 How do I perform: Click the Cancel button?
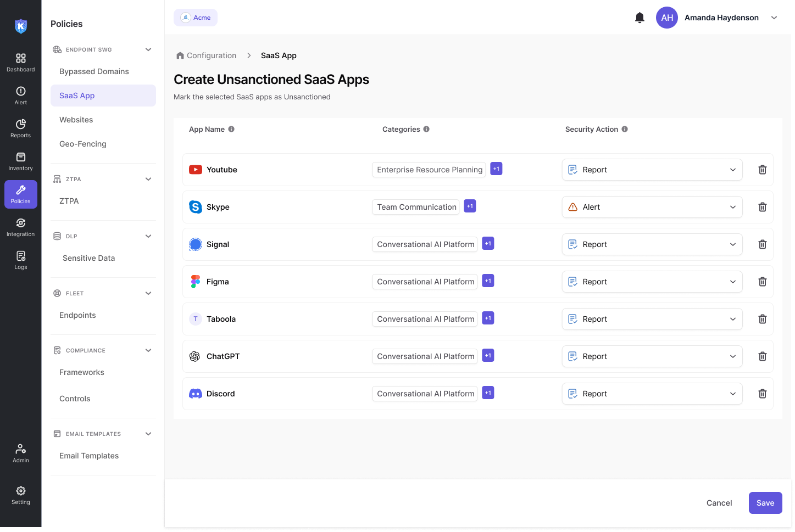click(719, 503)
